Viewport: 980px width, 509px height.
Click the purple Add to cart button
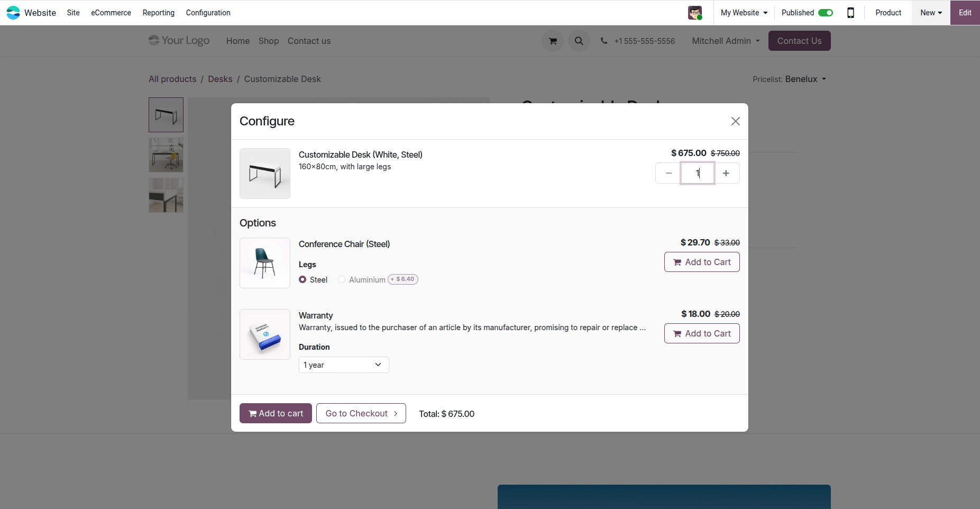276,413
